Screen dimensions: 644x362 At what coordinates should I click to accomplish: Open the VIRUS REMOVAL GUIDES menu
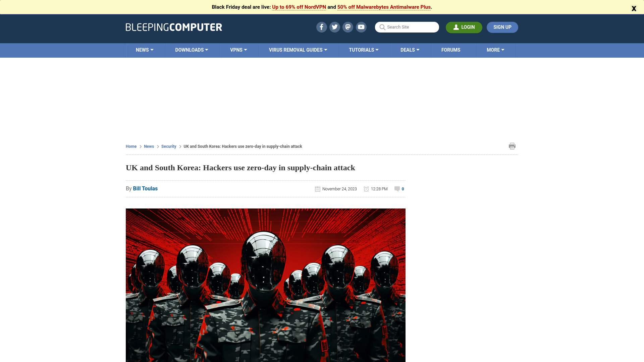pos(298,50)
